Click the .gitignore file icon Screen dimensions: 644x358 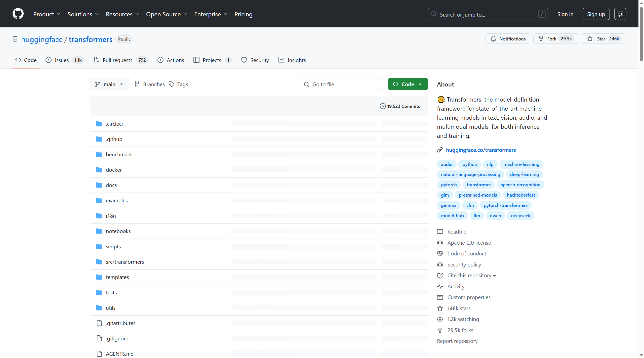99,338
